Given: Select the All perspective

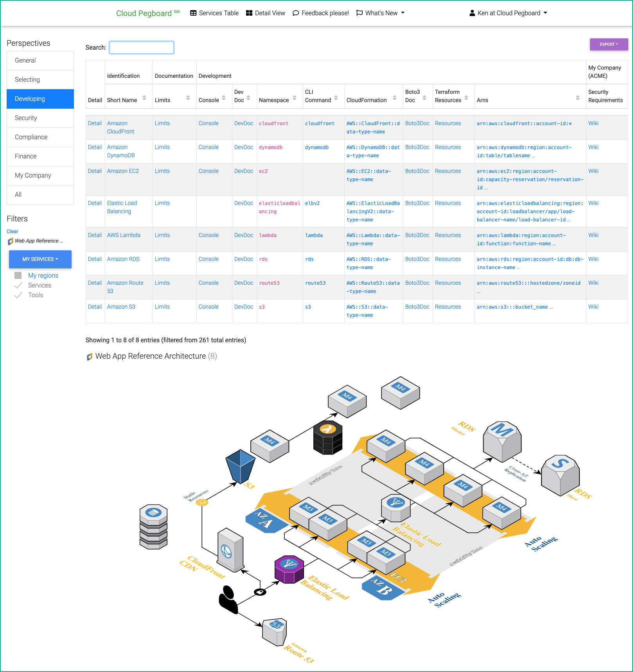Looking at the screenshot, I should tap(40, 195).
